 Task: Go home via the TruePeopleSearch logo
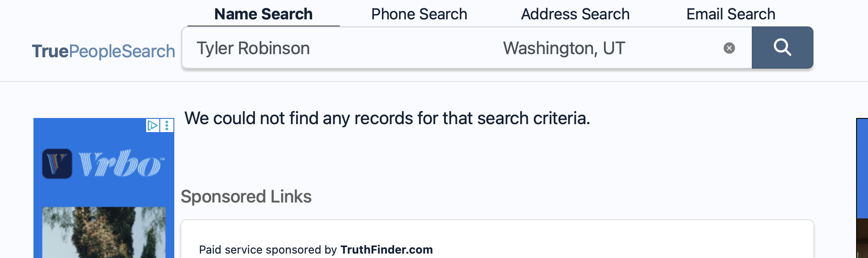[103, 52]
